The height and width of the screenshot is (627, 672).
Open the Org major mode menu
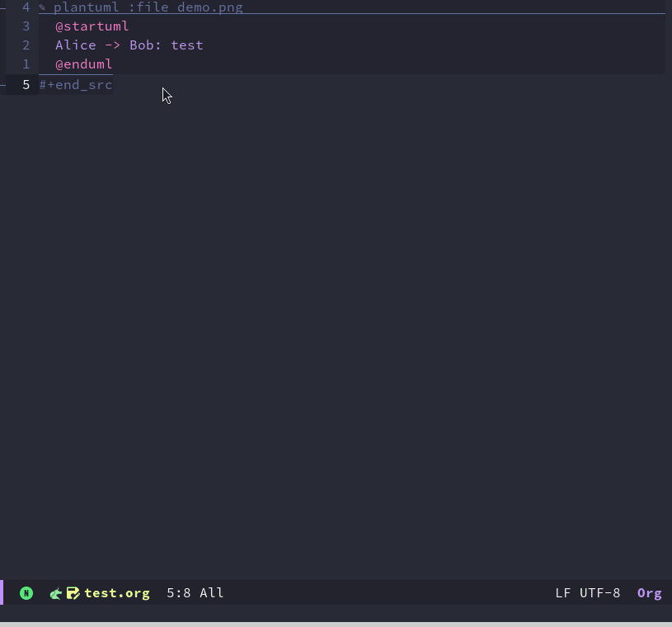tap(649, 593)
